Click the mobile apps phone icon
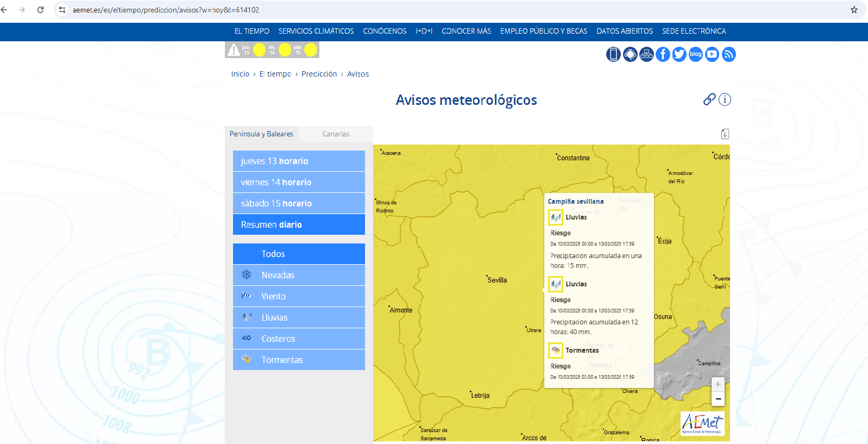 pos(613,54)
